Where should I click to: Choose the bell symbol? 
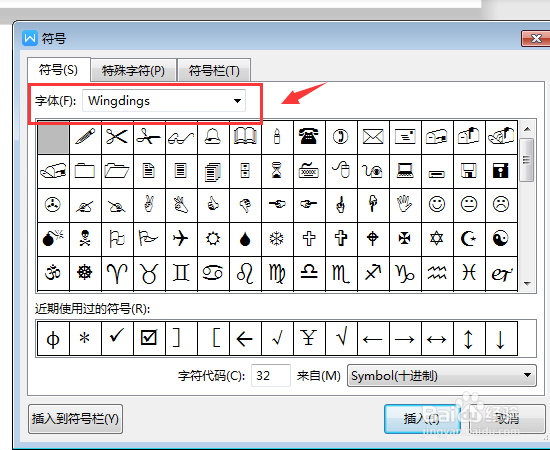[x=213, y=136]
